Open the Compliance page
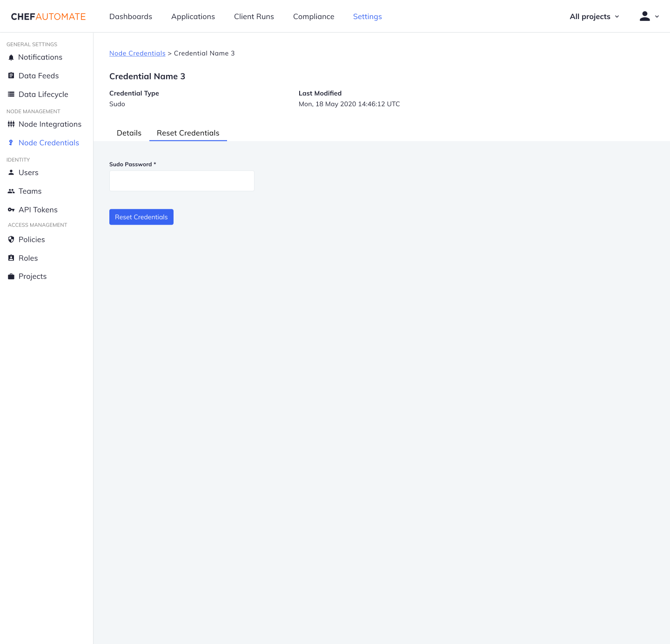Image resolution: width=670 pixels, height=644 pixels. 314,16
